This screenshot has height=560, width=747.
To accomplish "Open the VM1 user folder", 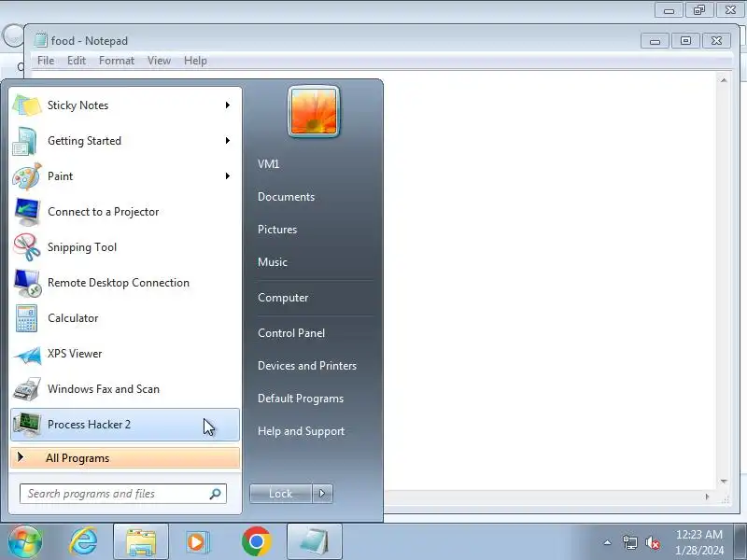I will click(269, 164).
